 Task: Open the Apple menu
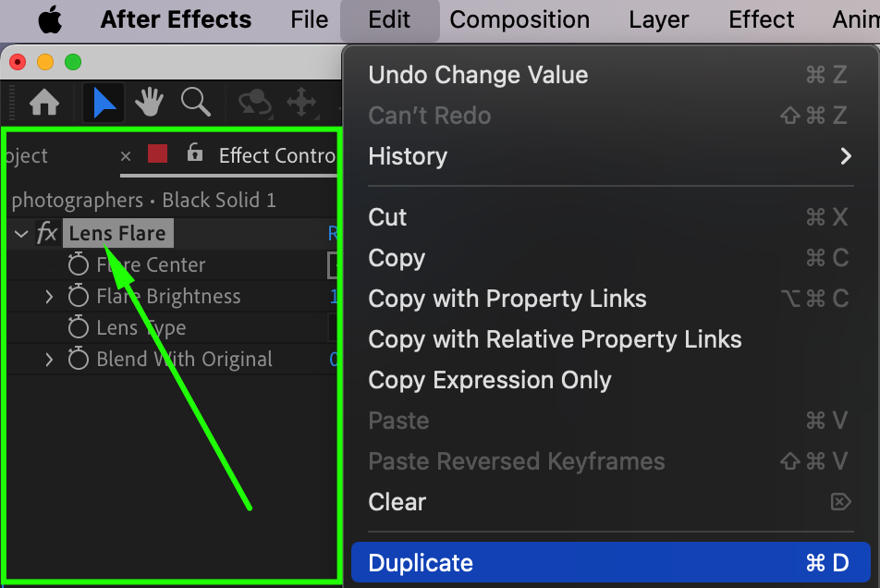[x=48, y=19]
